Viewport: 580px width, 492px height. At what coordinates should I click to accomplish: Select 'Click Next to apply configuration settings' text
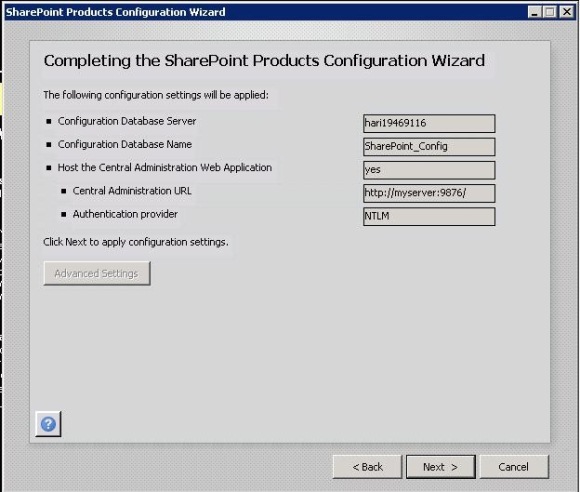tap(136, 242)
